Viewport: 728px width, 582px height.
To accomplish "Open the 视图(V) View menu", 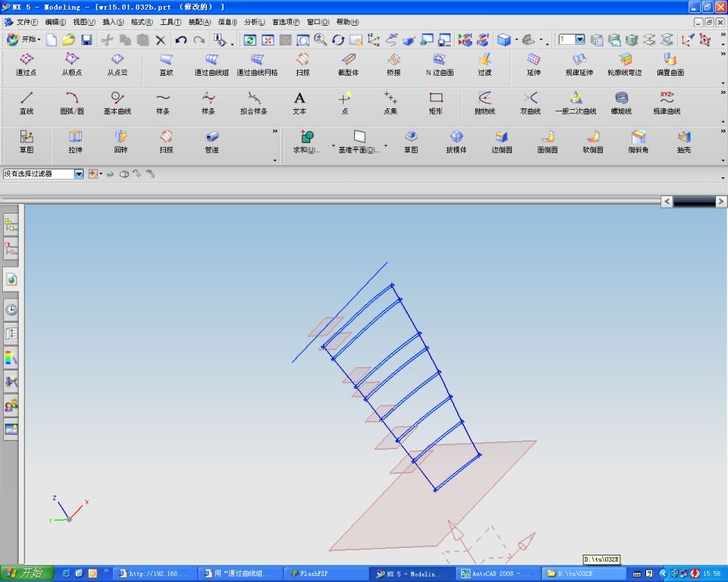I will tap(84, 22).
